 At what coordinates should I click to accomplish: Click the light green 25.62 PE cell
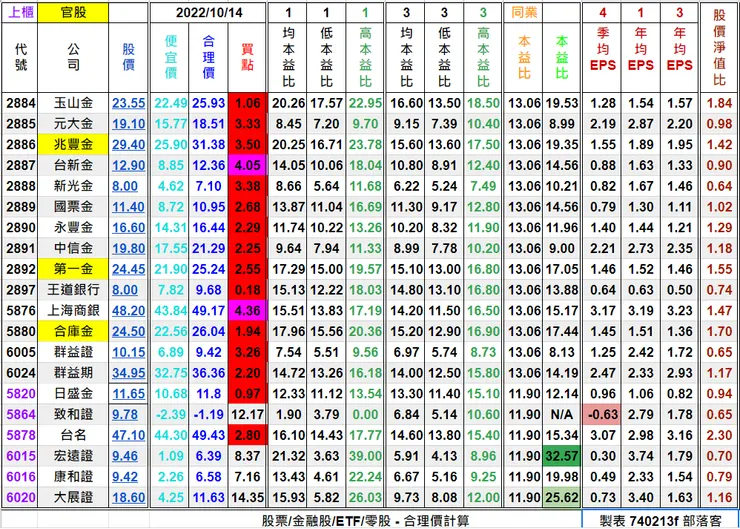point(562,497)
